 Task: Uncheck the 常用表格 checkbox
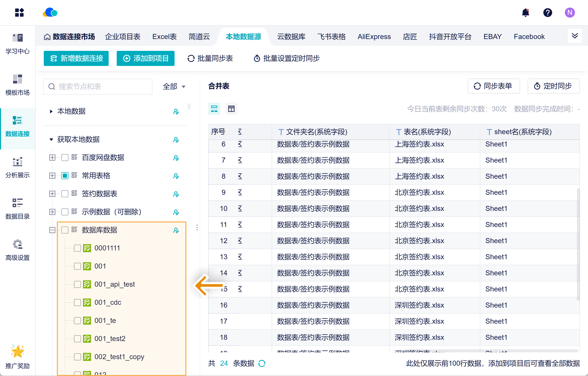tap(65, 176)
